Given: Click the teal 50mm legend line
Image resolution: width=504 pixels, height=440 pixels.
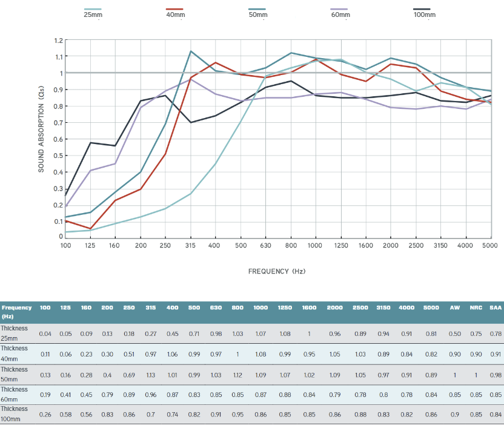Looking at the screenshot, I should 257,9.
